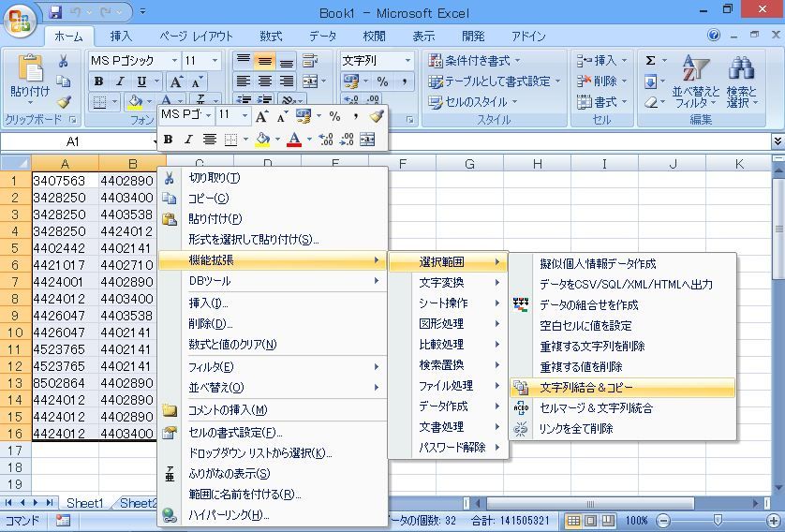Viewport: 785px width, 532px height.
Task: Open the ribbon font name dropdown
Action: 174,61
